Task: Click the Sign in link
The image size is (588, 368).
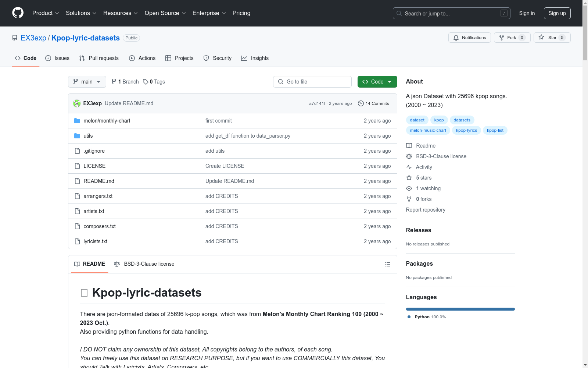Action: [527, 13]
